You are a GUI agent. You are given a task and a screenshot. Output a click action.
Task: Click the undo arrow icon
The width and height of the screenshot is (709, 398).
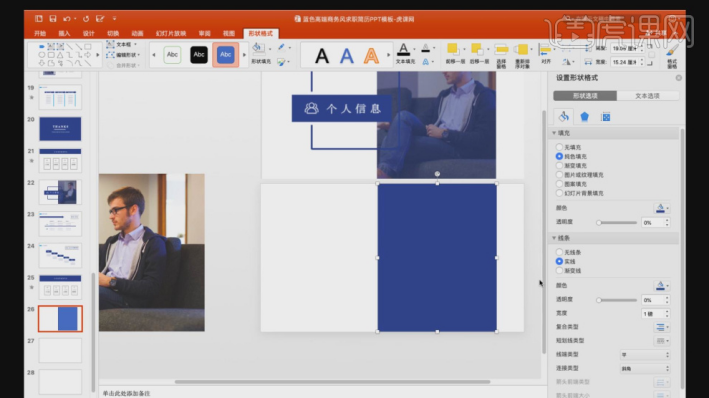tap(67, 19)
